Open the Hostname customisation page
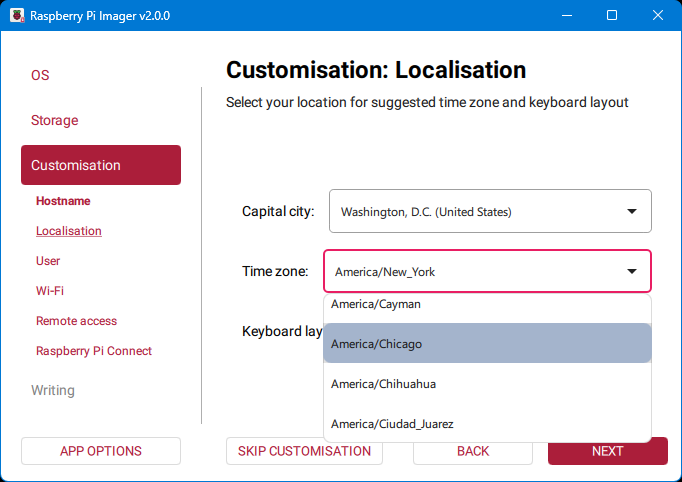 click(x=63, y=201)
